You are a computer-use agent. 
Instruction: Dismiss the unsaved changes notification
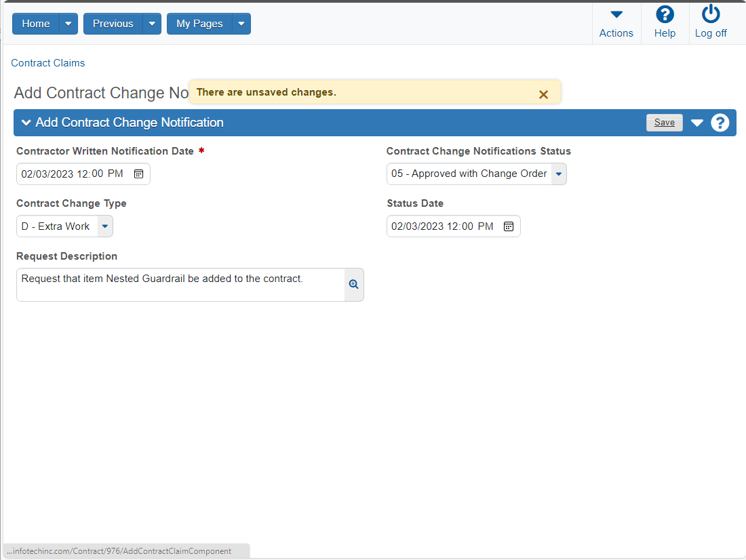coord(543,95)
